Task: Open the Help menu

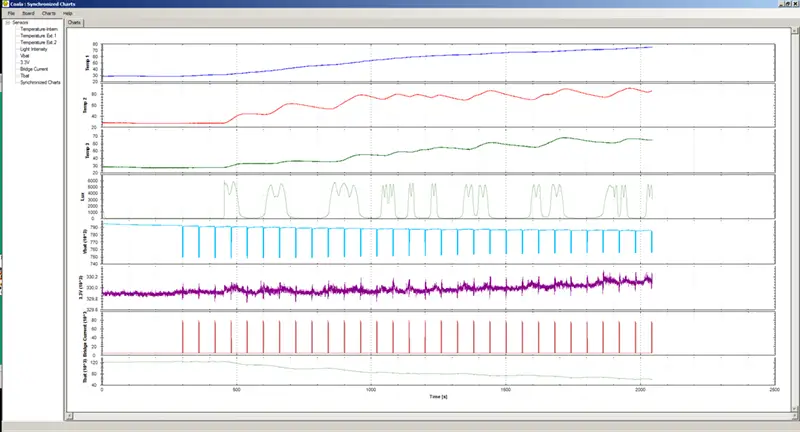Action: pos(68,13)
